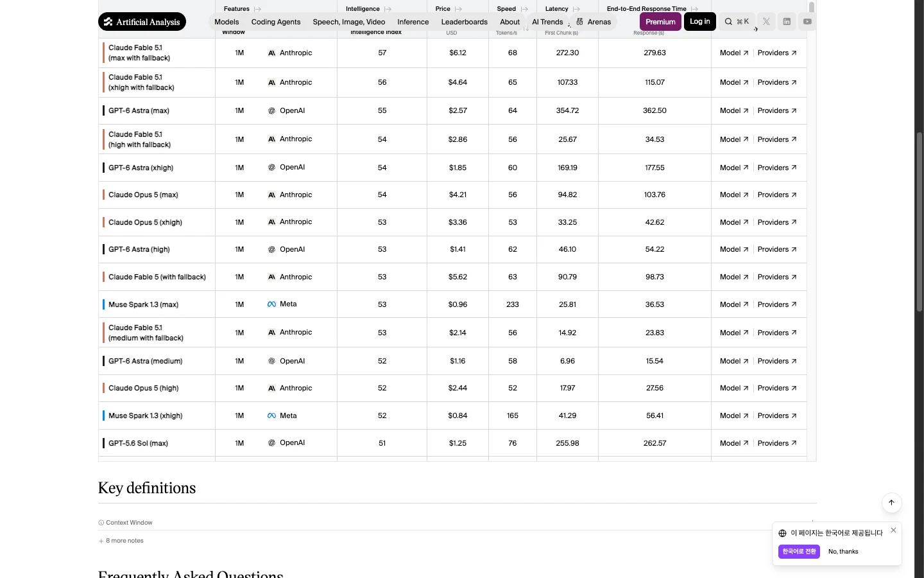
Task: Open the AI Trends menu item
Action: coord(547,22)
